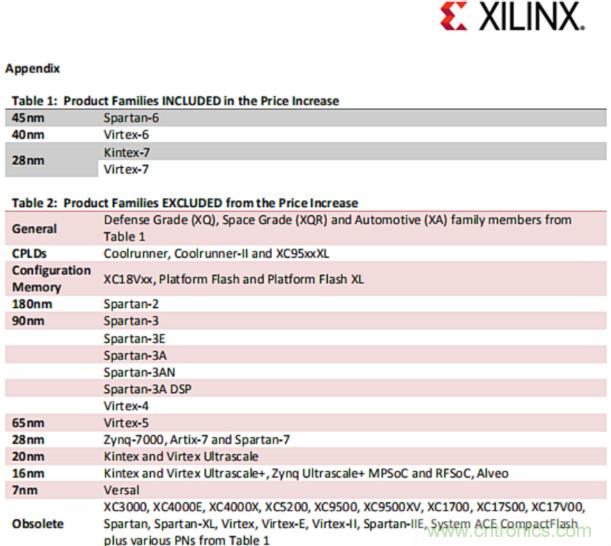
Task: Click the Table 2 title about EXCLUDED families
Action: click(x=185, y=203)
